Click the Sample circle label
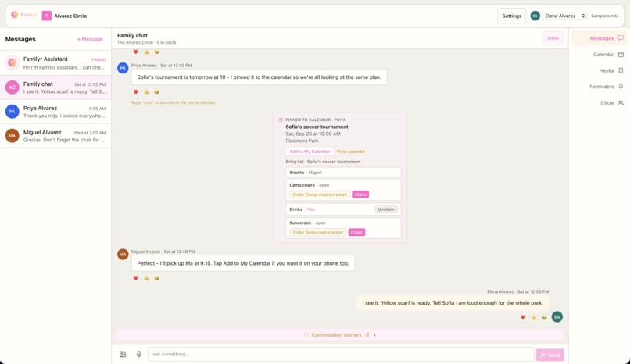 coord(604,16)
